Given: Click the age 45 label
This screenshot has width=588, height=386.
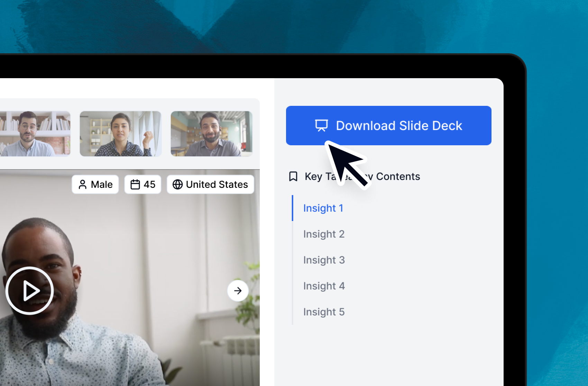Looking at the screenshot, I should [x=149, y=185].
